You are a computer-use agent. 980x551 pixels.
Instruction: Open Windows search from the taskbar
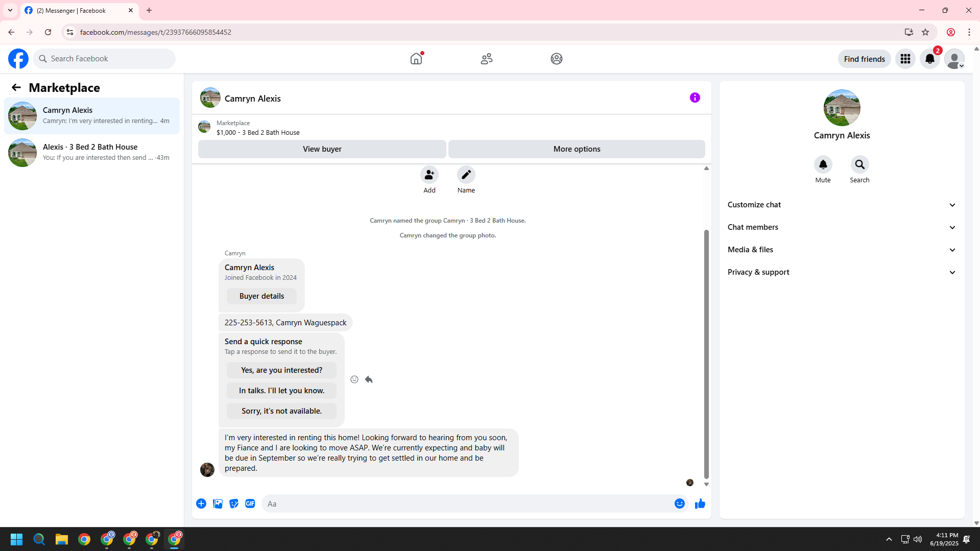coord(39,539)
